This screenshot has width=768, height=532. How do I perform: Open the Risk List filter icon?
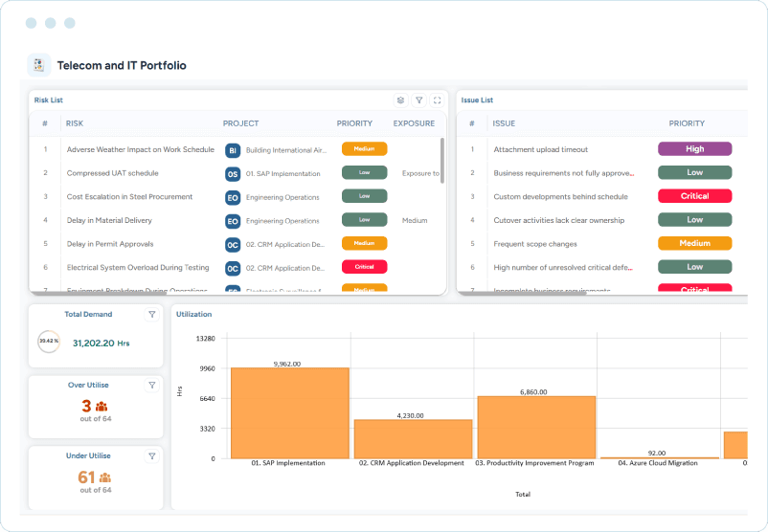[418, 100]
